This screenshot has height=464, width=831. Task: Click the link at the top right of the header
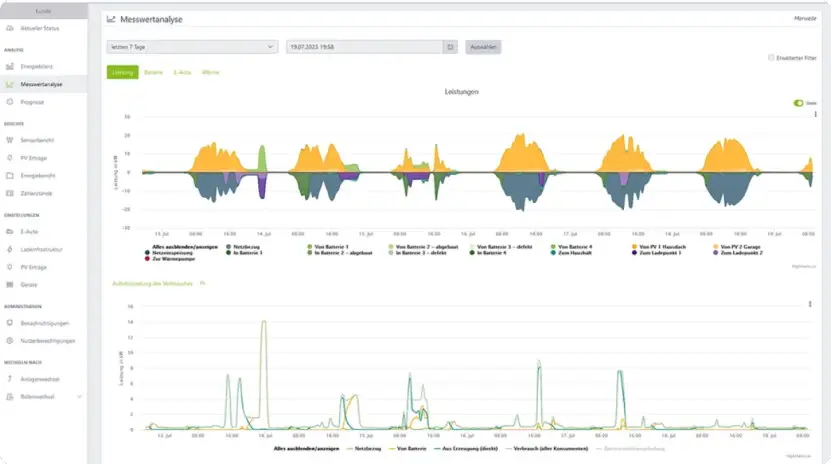point(805,19)
